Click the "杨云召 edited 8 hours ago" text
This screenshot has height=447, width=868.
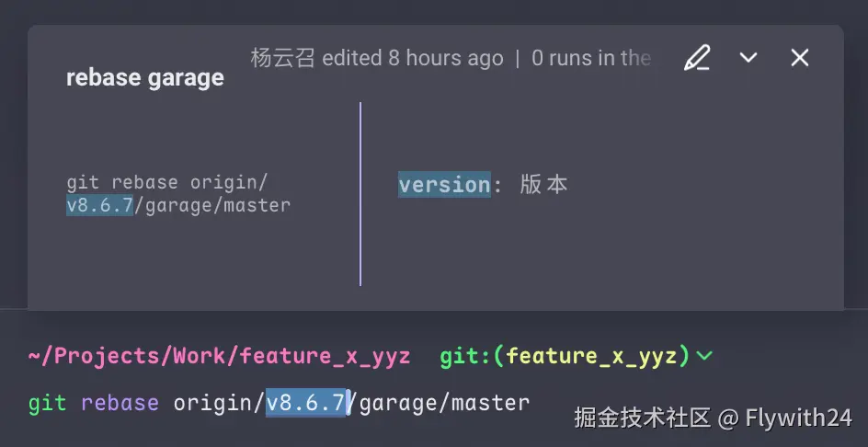377,58
